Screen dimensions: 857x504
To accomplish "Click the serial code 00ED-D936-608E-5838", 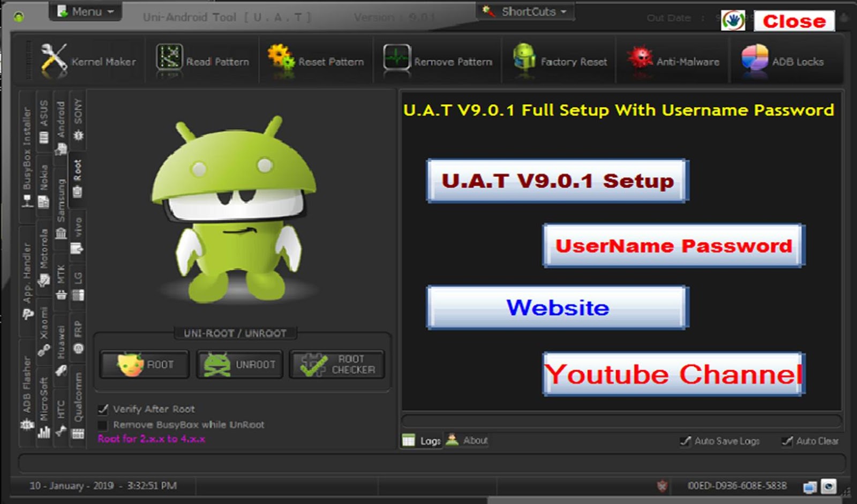I will tap(737, 486).
